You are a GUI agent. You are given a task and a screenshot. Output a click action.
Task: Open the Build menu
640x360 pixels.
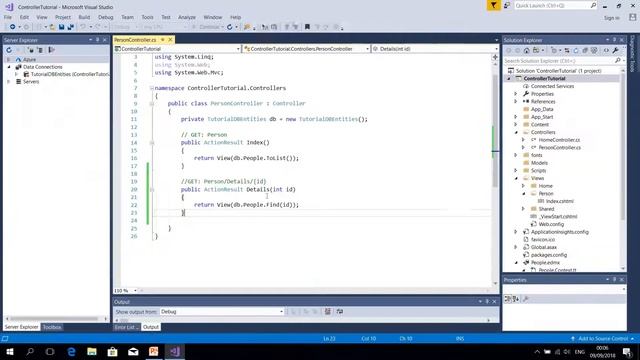point(84,17)
